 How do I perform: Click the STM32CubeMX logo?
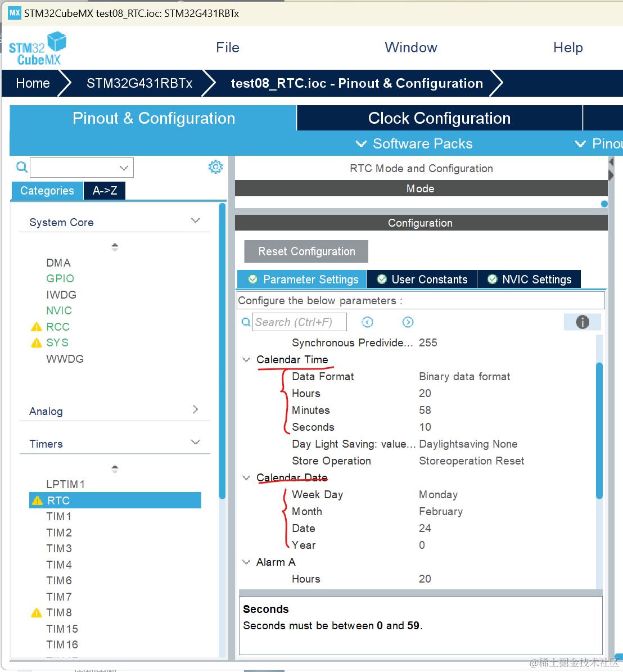pos(38,48)
